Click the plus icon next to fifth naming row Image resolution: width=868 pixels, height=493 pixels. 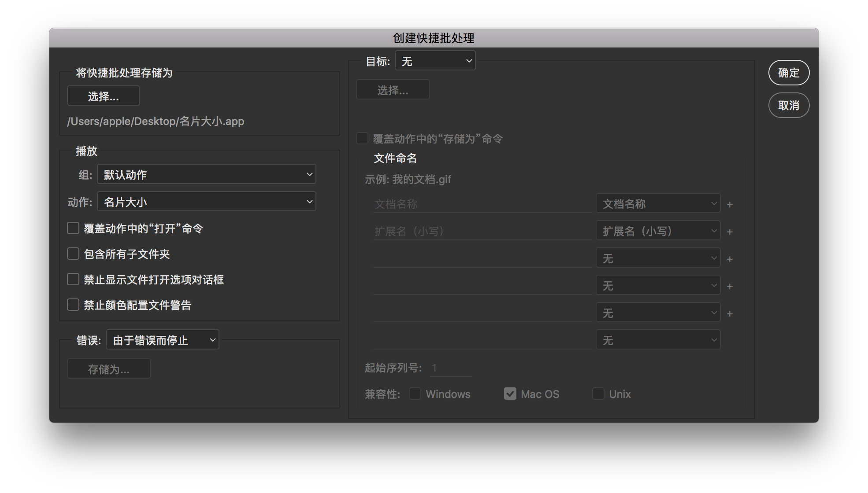tap(730, 314)
